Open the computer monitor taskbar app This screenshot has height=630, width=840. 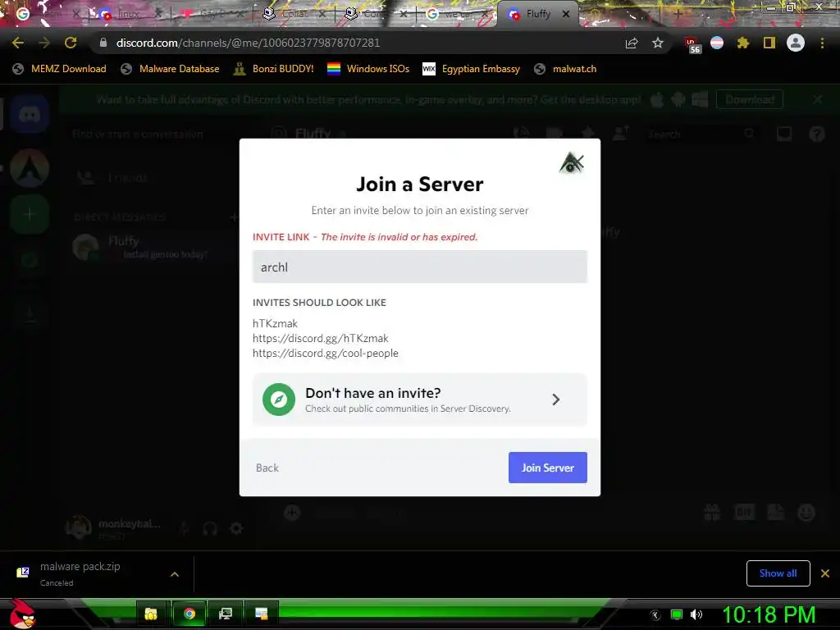[226, 614]
